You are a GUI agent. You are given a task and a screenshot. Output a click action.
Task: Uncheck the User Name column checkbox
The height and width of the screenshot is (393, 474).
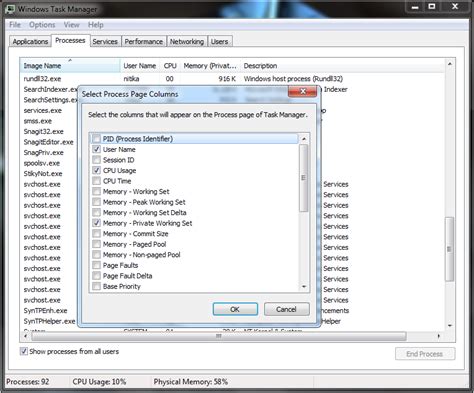click(96, 149)
